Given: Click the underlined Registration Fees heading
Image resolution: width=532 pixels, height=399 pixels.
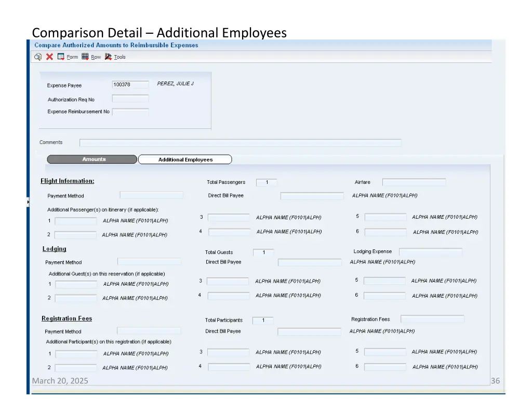Looking at the screenshot, I should pos(67,318).
